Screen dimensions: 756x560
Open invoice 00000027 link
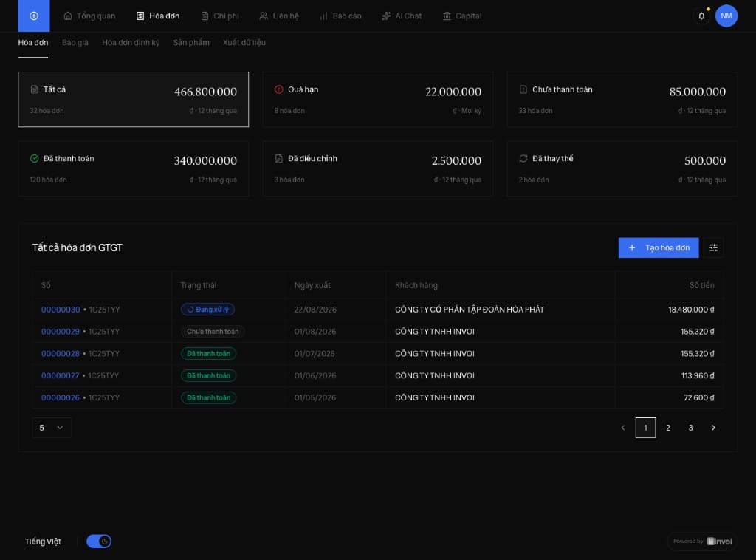pos(61,376)
